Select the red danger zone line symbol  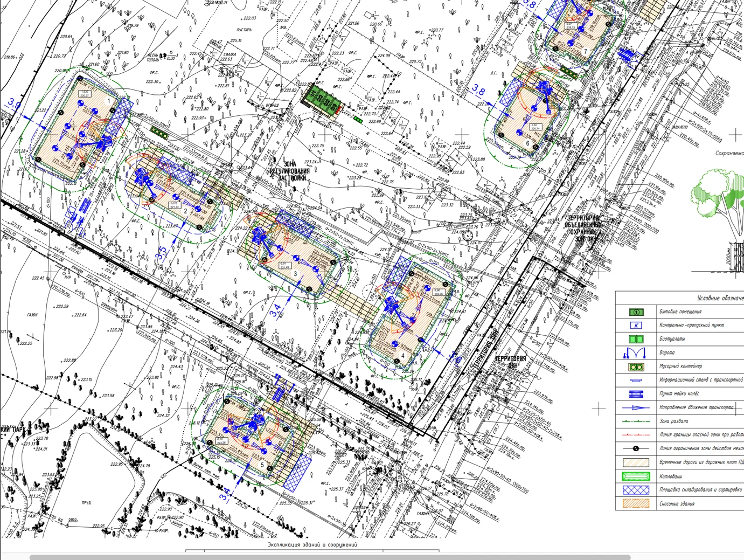[636, 435]
